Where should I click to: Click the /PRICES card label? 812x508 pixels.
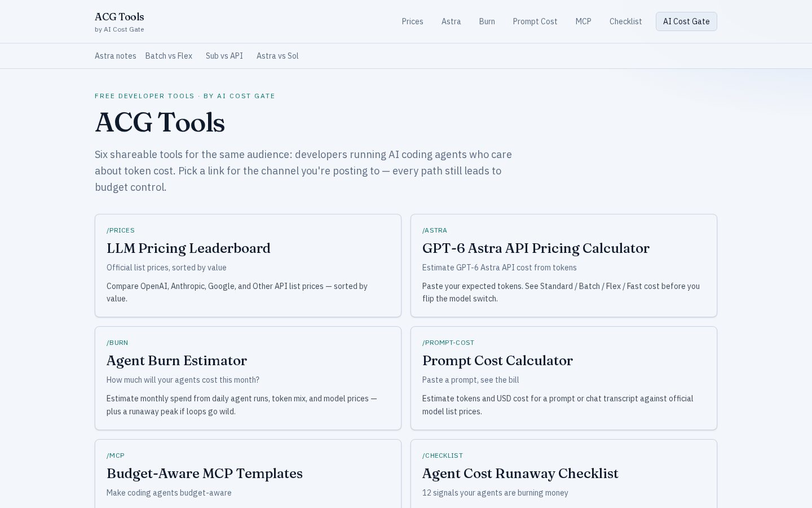pos(121,230)
